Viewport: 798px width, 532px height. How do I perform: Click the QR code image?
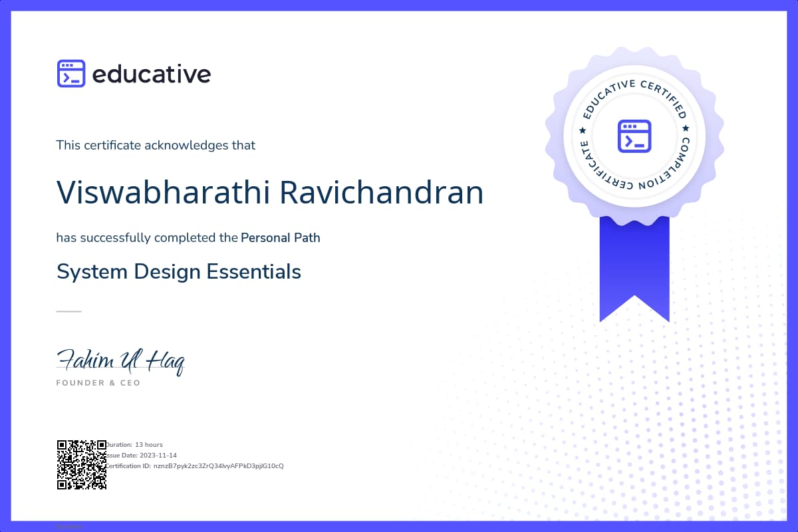tap(82, 465)
